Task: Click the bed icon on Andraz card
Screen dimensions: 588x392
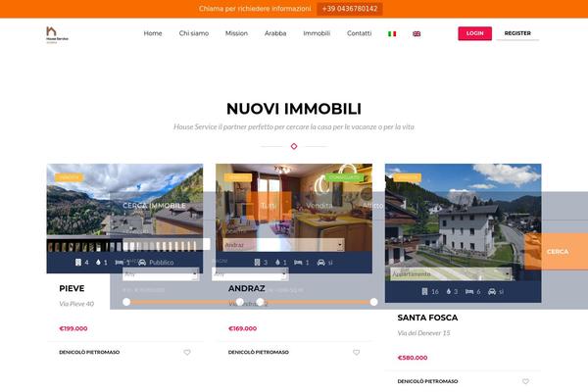Action: click(x=298, y=263)
